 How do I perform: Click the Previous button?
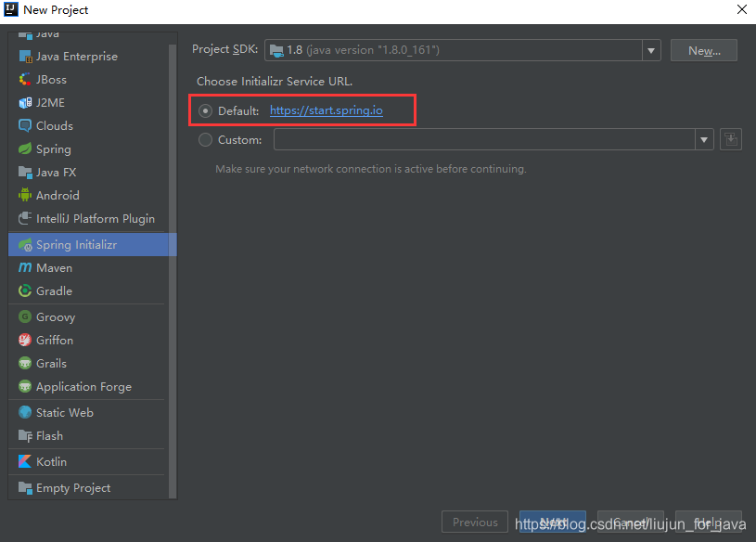tap(474, 523)
